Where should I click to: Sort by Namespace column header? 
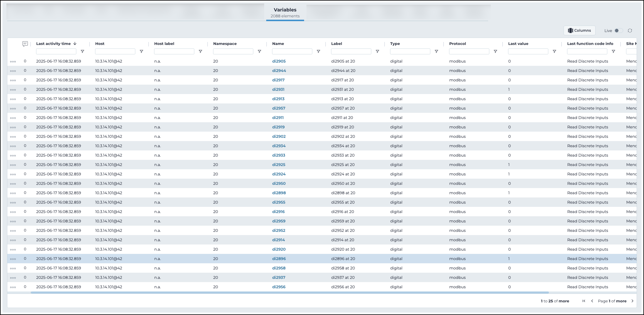click(x=225, y=43)
